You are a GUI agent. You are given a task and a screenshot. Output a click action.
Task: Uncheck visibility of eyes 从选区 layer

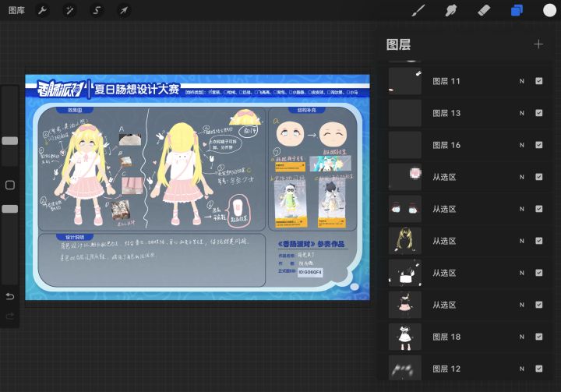coord(539,209)
